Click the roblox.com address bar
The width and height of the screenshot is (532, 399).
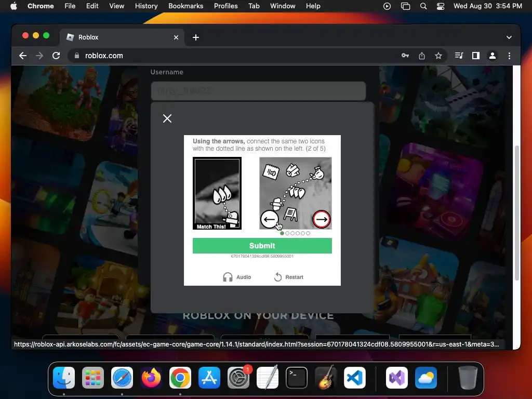[x=234, y=56]
